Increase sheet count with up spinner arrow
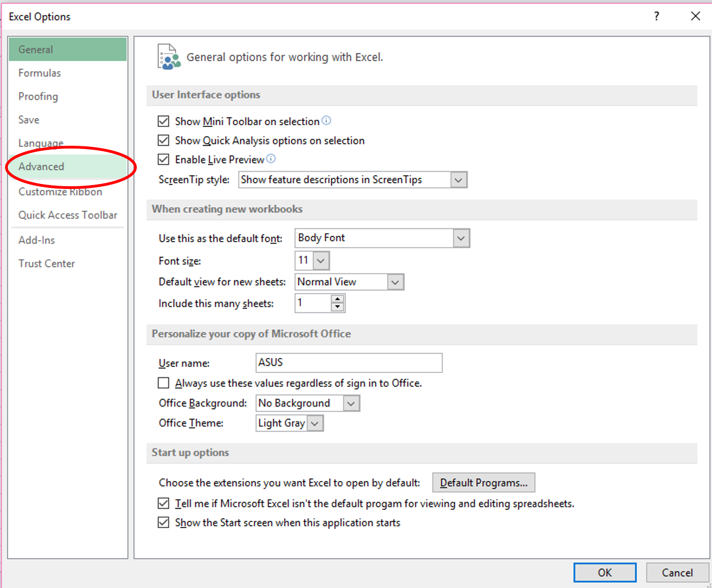Viewport: 712px width, 588px height. 337,299
